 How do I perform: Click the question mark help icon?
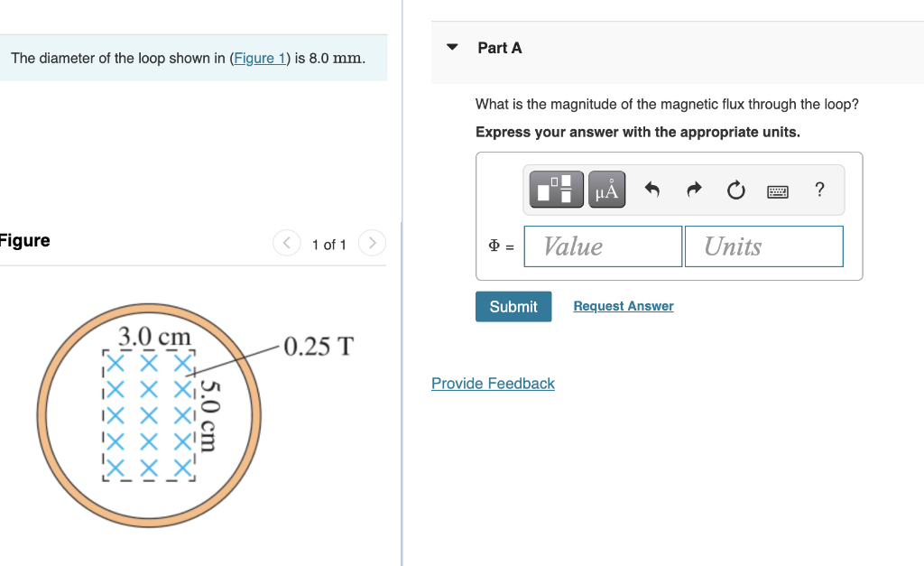[819, 190]
